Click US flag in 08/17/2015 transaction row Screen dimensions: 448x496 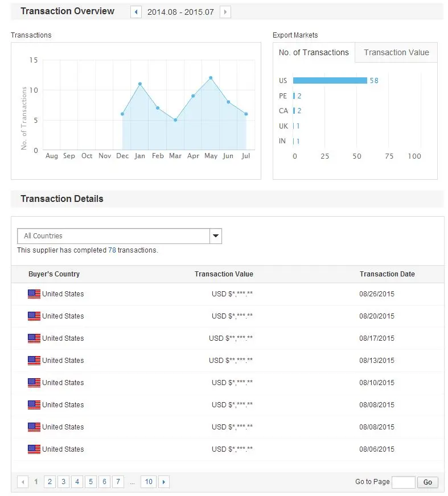click(x=34, y=338)
